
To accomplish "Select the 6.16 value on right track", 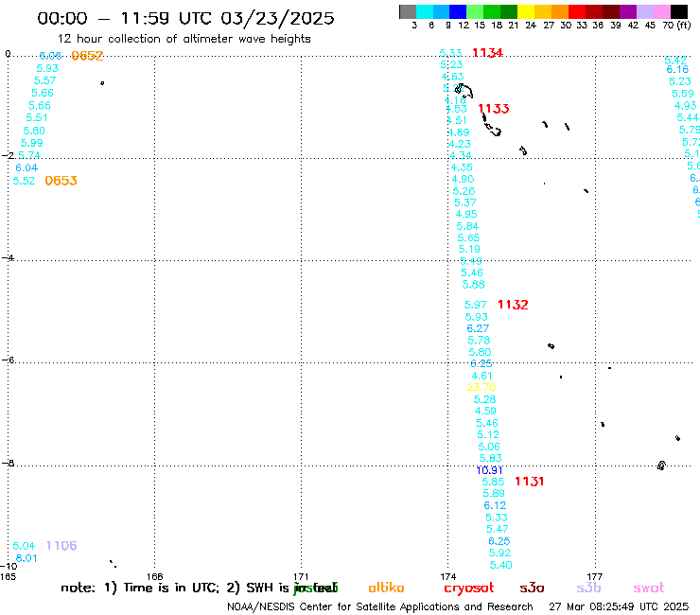I will (x=677, y=69).
